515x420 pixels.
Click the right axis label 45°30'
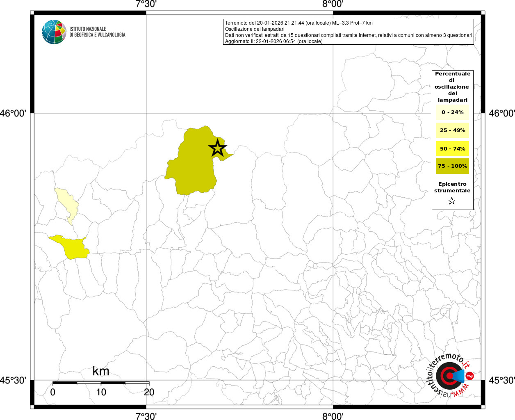click(x=502, y=380)
